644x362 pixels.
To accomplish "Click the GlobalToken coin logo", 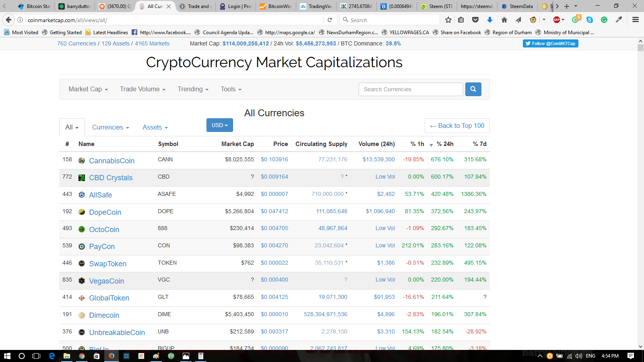I will click(x=82, y=298).
